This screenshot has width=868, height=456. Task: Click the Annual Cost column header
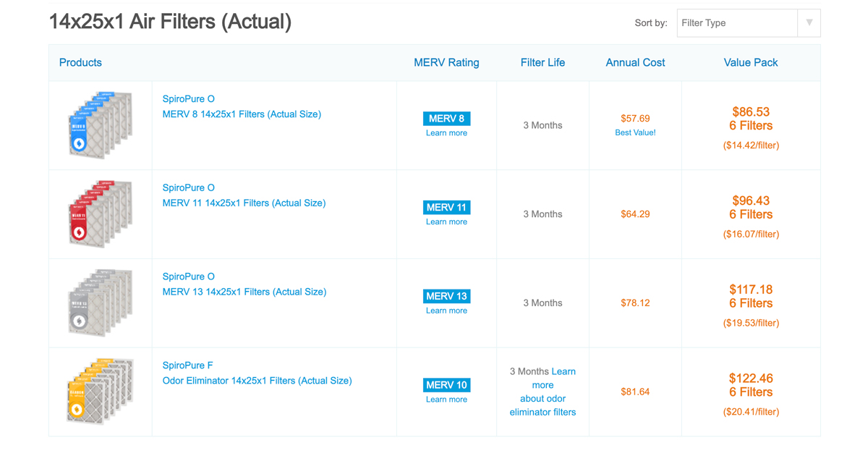635,62
